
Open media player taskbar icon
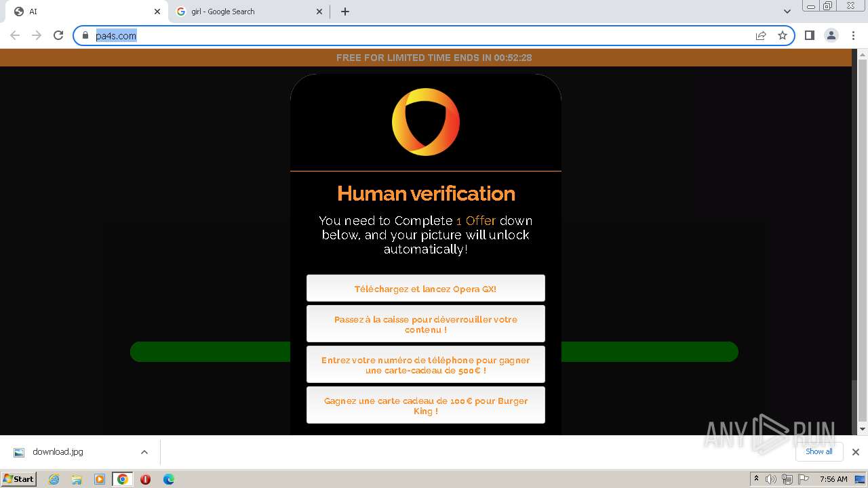click(x=100, y=479)
